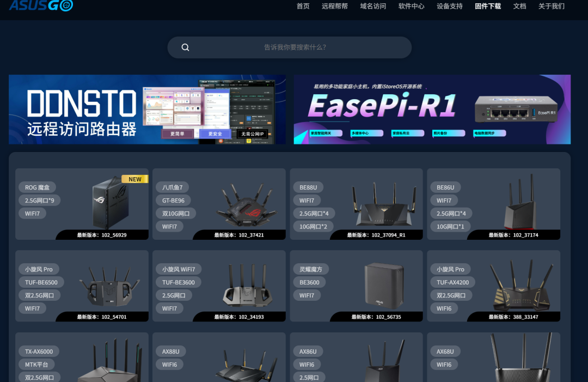Screen dimensions: 588x382
Task: Open latest version 388_33147
Action: [513, 317]
